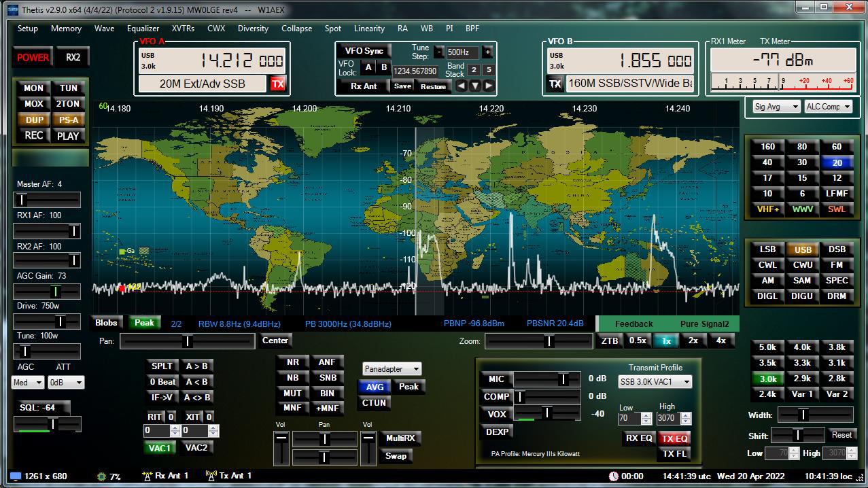This screenshot has height=488, width=868.
Task: Increase tune step with plus button
Action: click(487, 52)
